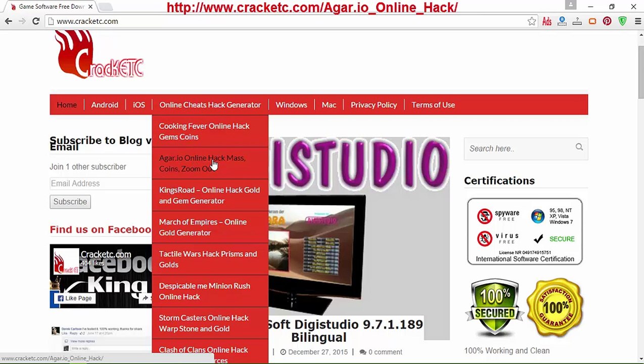Screen dimensions: 644x364
Task: Click the orange extension icon in toolbar
Action: tap(592, 21)
